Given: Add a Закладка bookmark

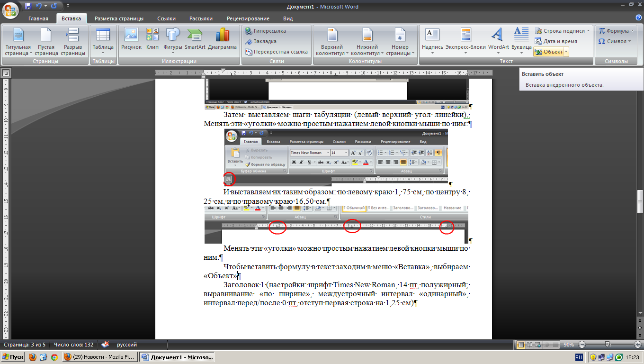Looking at the screenshot, I should point(260,41).
